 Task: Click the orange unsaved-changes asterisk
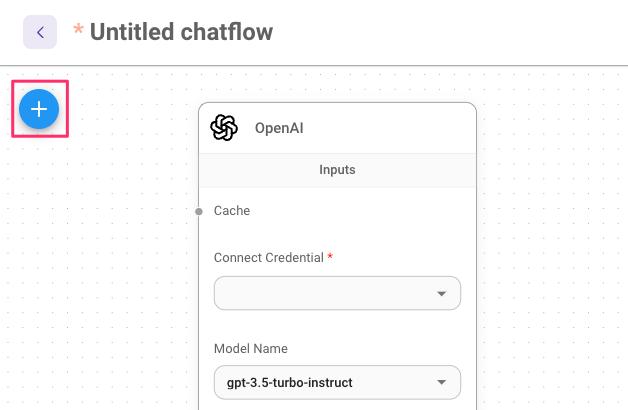click(x=78, y=30)
